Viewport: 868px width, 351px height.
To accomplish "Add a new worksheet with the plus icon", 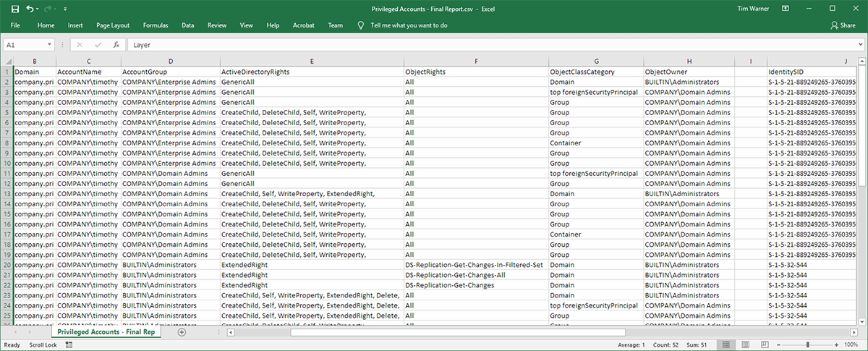I will (182, 333).
